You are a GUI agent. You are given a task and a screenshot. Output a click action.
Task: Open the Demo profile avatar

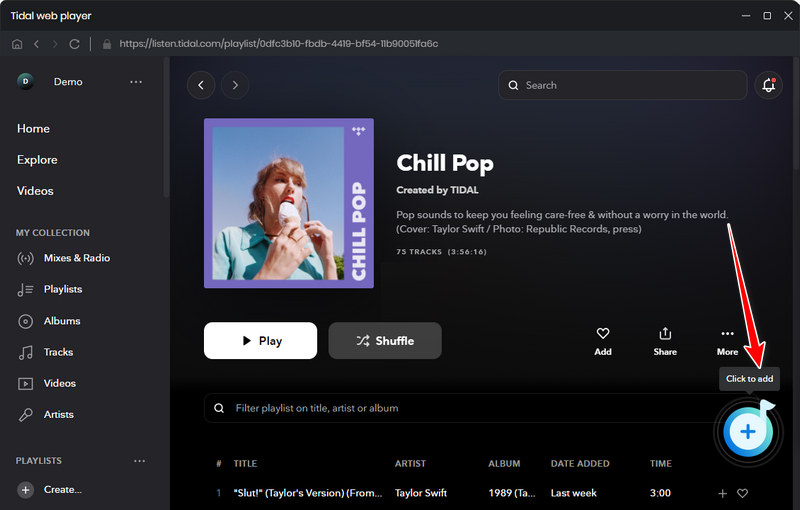pyautogui.click(x=26, y=82)
